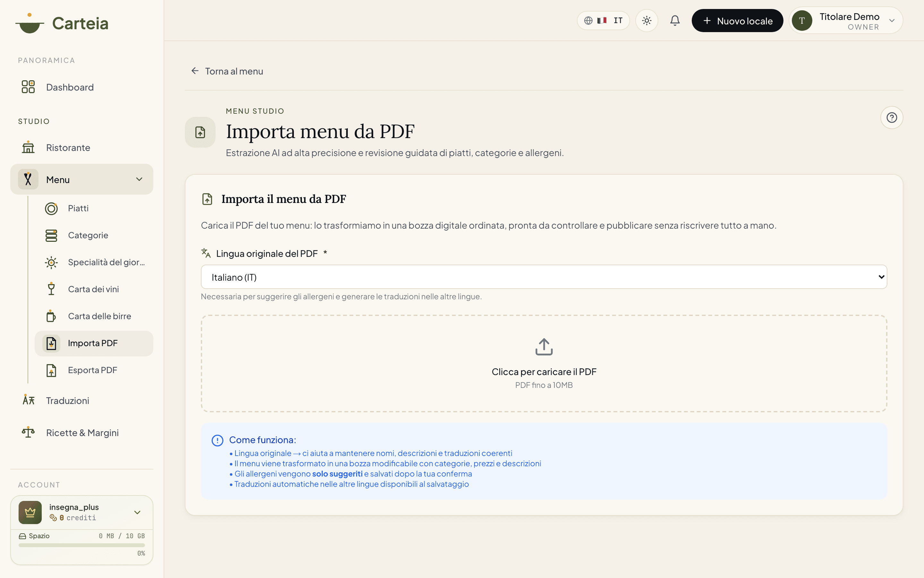Viewport: 924px width, 578px height.
Task: Click the Carteia brand name
Action: (80, 23)
